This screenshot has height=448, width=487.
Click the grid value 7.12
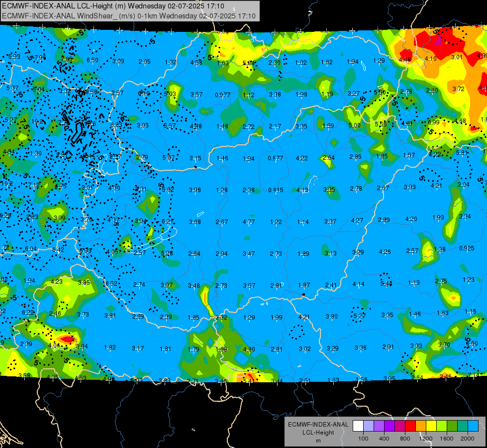(33, 185)
